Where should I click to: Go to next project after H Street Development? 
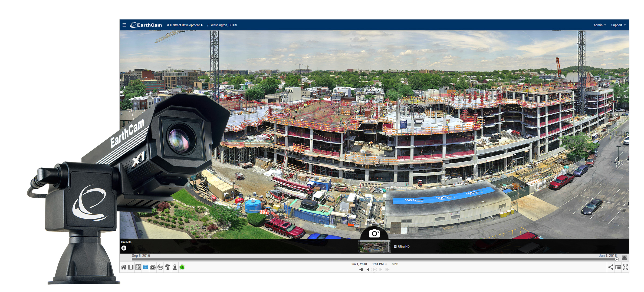pos(202,25)
